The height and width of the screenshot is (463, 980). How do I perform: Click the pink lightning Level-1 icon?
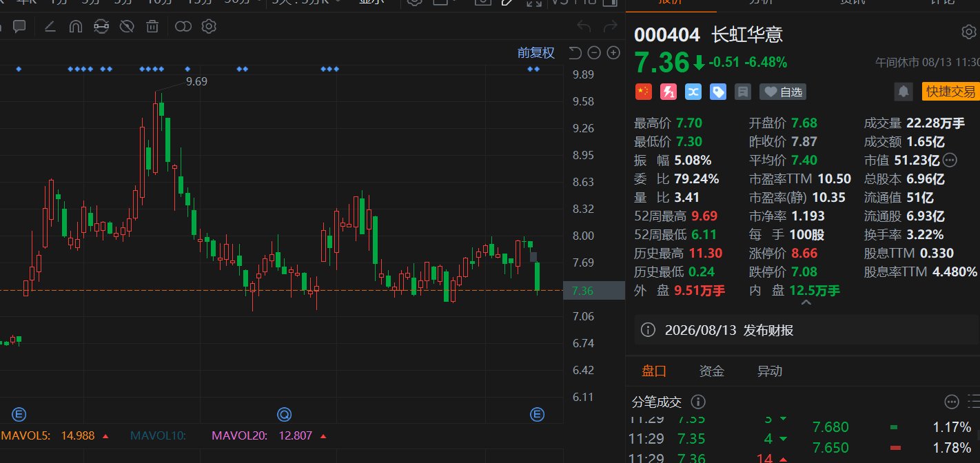tap(668, 92)
